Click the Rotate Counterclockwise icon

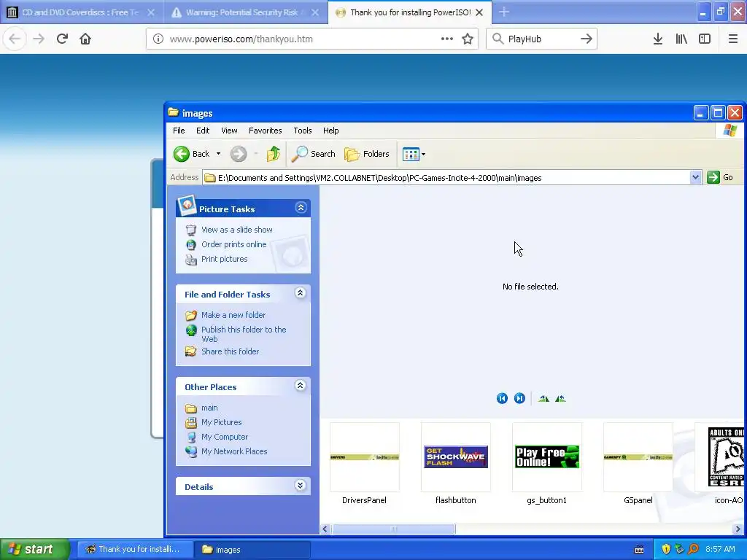pyautogui.click(x=560, y=399)
